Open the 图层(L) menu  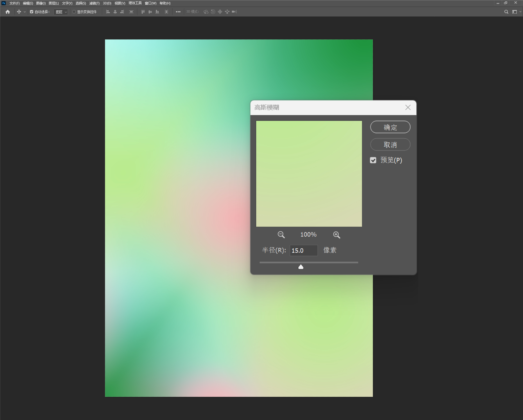coord(54,3)
